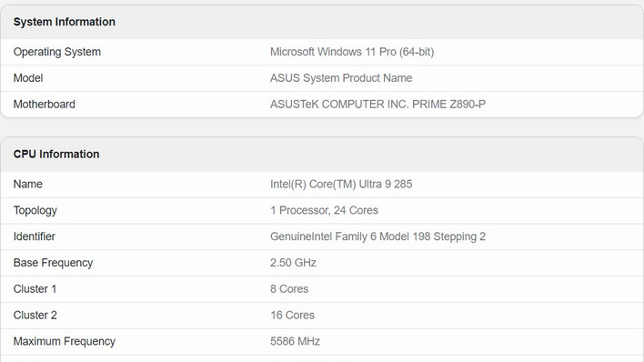Click the Model label in System Information
The image size is (644, 362).
(28, 78)
